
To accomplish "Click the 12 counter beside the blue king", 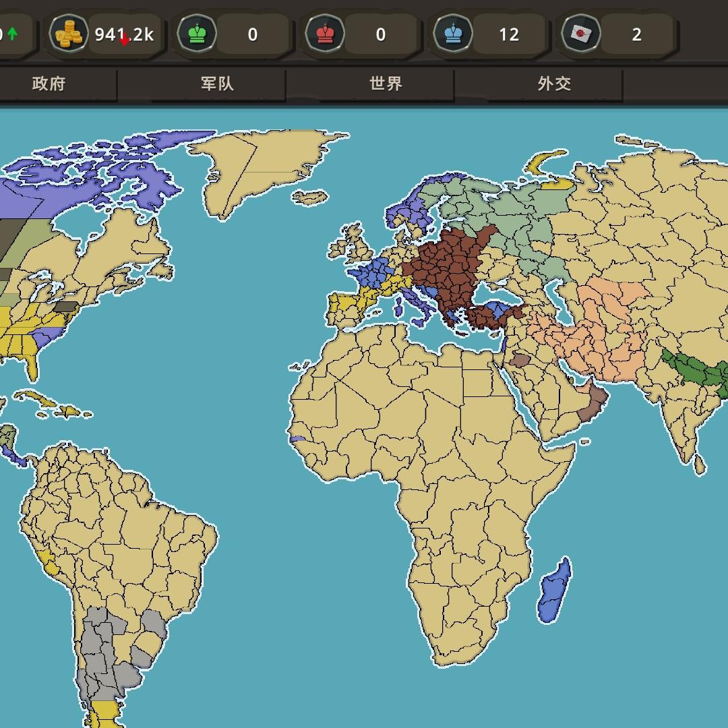I will click(x=508, y=34).
